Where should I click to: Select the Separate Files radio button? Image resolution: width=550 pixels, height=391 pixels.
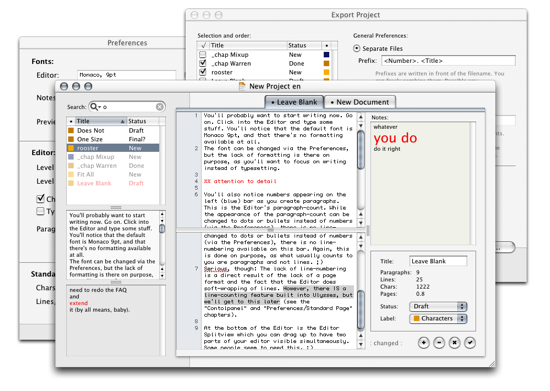[356, 48]
